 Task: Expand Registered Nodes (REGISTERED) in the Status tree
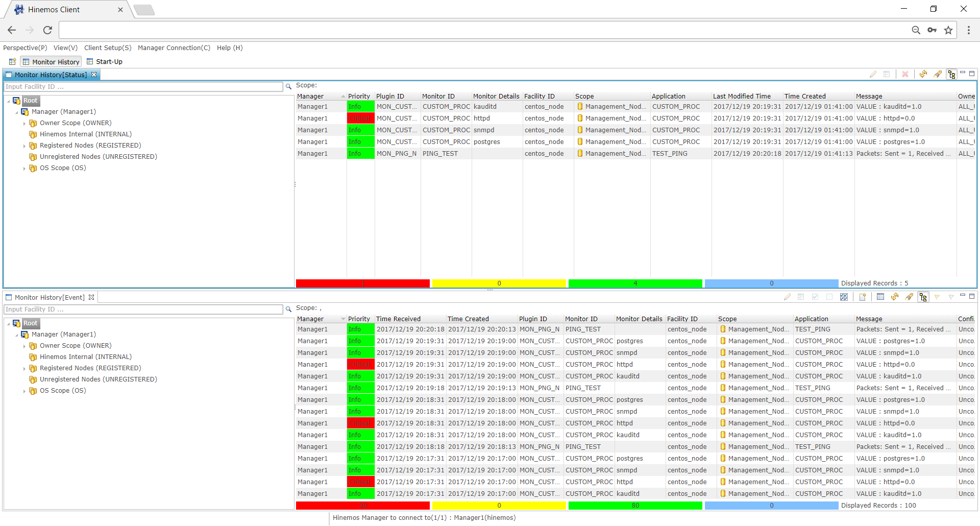[24, 146]
